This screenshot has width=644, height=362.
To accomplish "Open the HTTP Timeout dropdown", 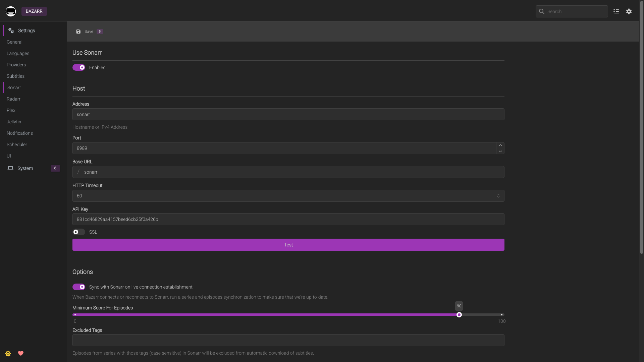I will (x=288, y=196).
